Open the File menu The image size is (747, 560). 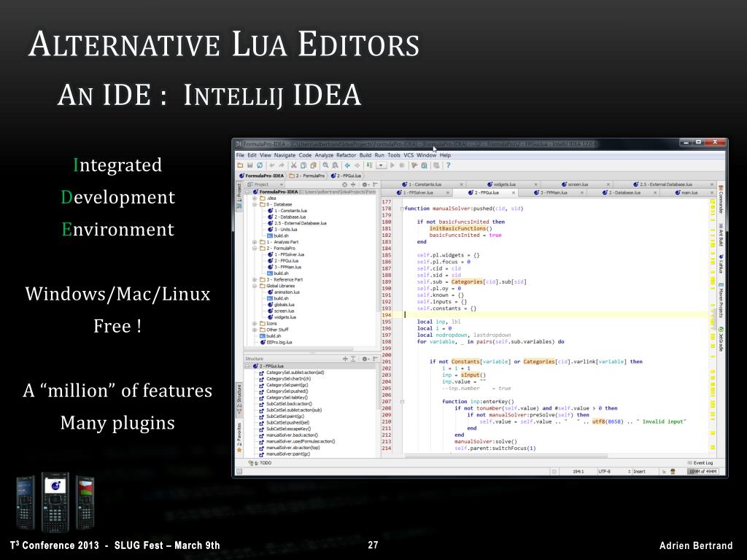tap(240, 155)
